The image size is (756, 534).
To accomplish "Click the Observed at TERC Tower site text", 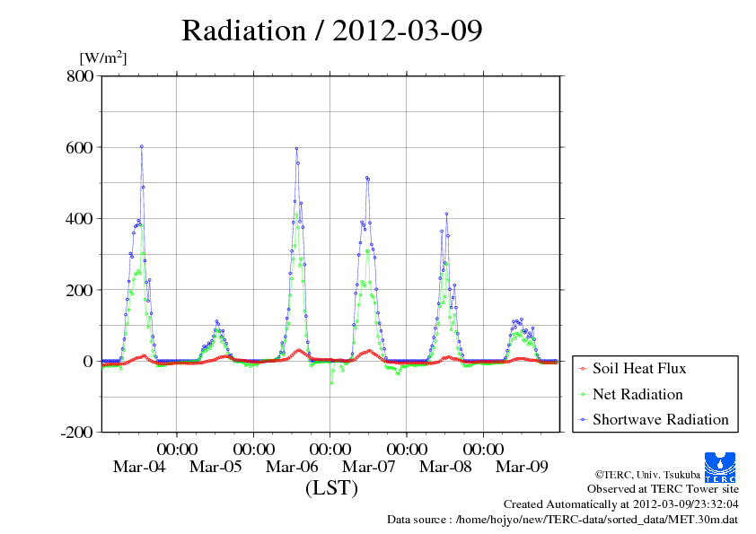I will 663,489.
